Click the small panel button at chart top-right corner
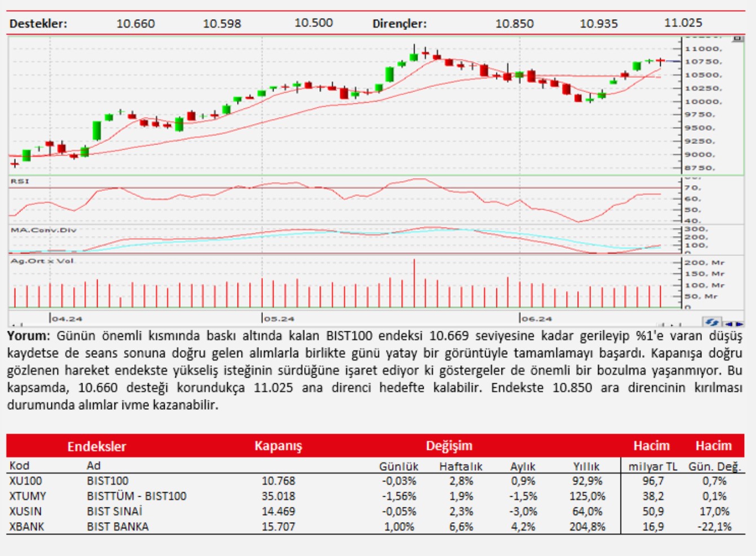 (737, 38)
